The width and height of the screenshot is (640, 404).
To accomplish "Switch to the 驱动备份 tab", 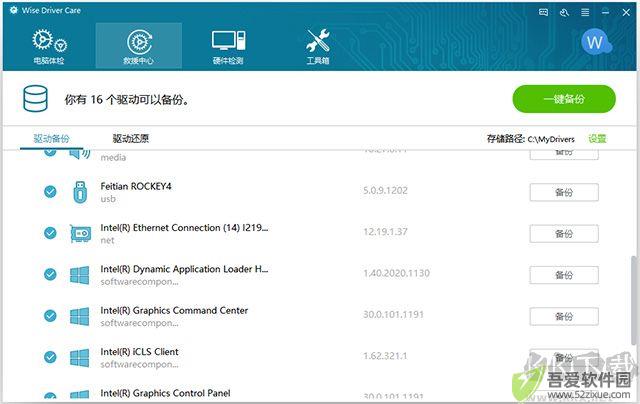I will (x=51, y=139).
